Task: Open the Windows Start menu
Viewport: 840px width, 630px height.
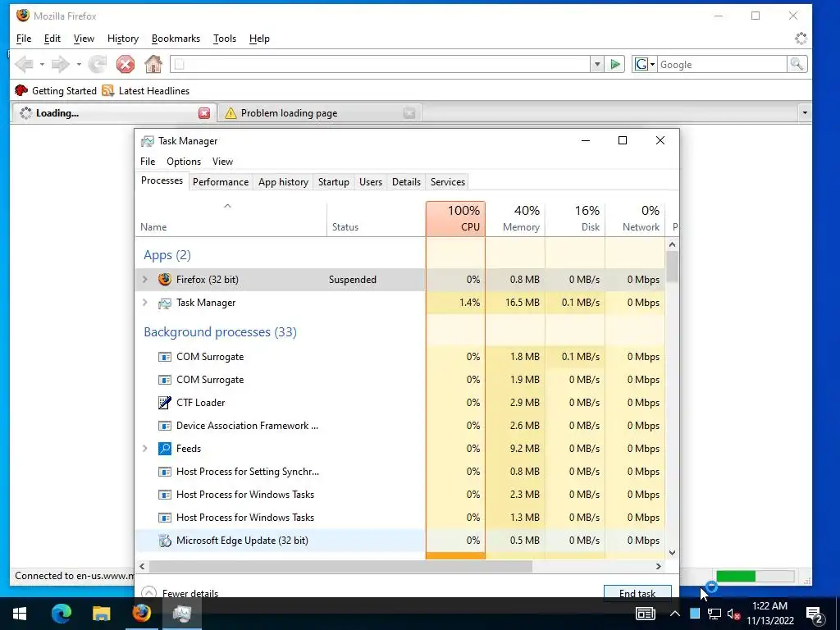Action: (x=20, y=614)
